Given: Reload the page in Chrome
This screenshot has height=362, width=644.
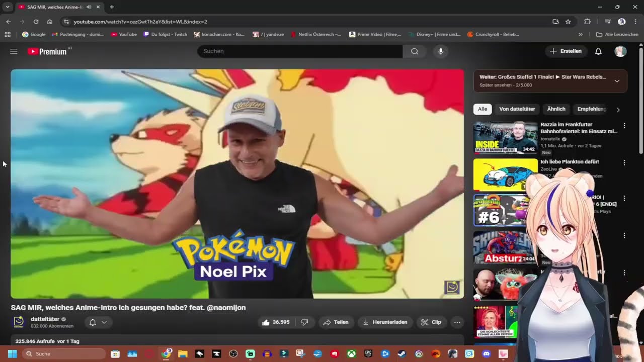Looking at the screenshot, I should click(x=36, y=22).
